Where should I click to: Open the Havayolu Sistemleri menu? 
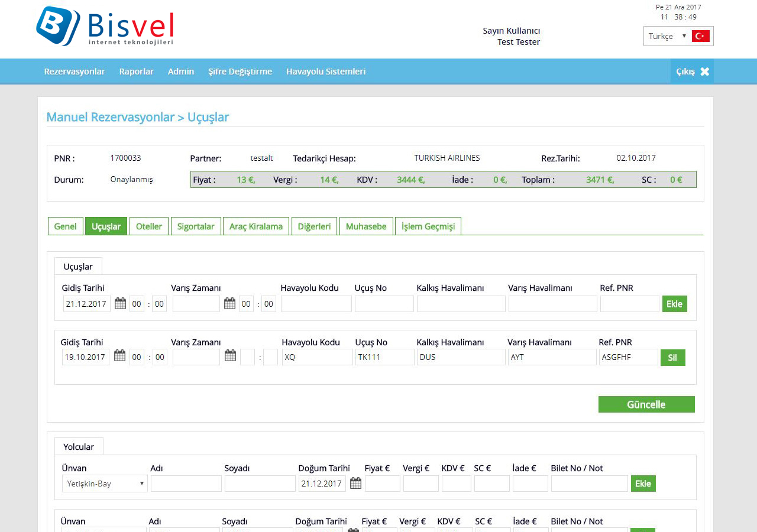[x=326, y=72]
